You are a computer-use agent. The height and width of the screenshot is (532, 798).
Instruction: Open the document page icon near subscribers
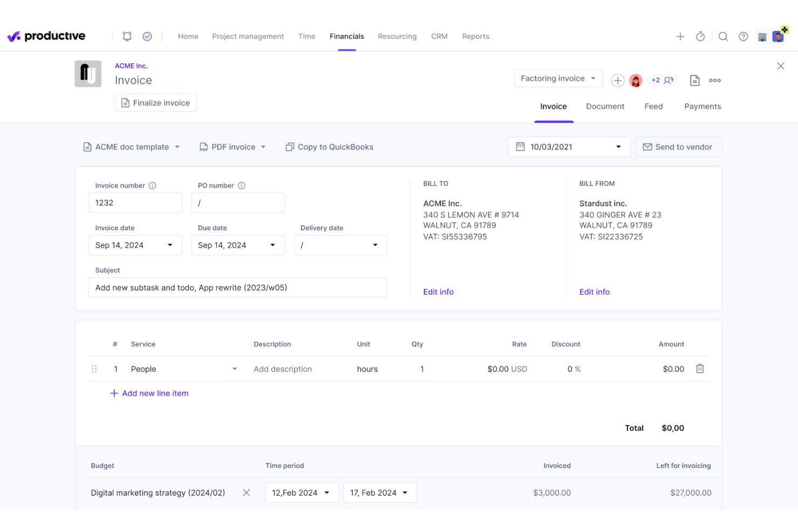click(x=695, y=80)
